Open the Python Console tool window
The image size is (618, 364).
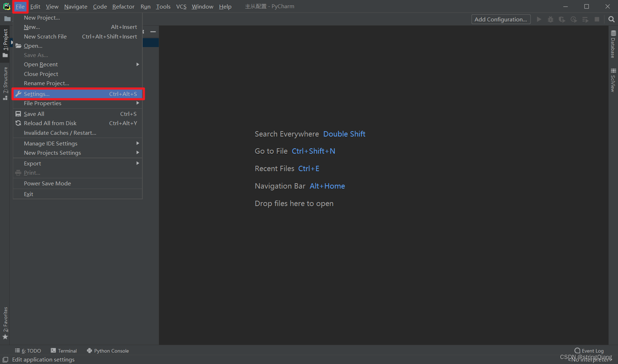(x=108, y=351)
